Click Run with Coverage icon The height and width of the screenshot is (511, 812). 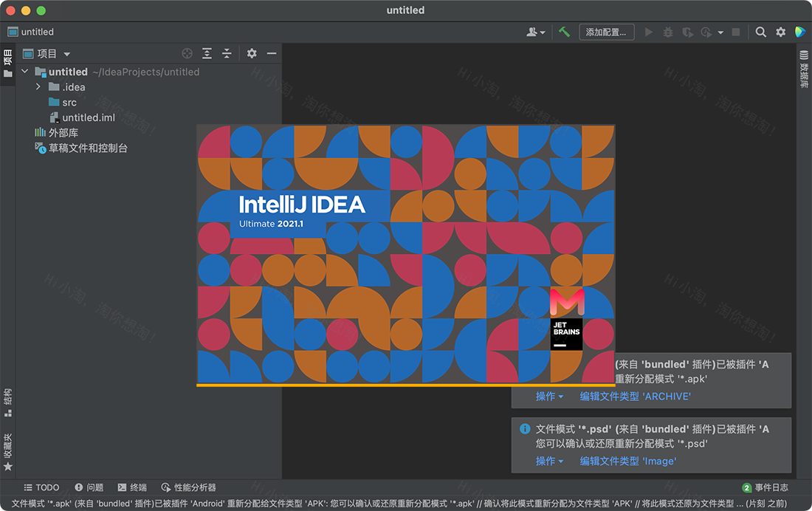(x=688, y=32)
